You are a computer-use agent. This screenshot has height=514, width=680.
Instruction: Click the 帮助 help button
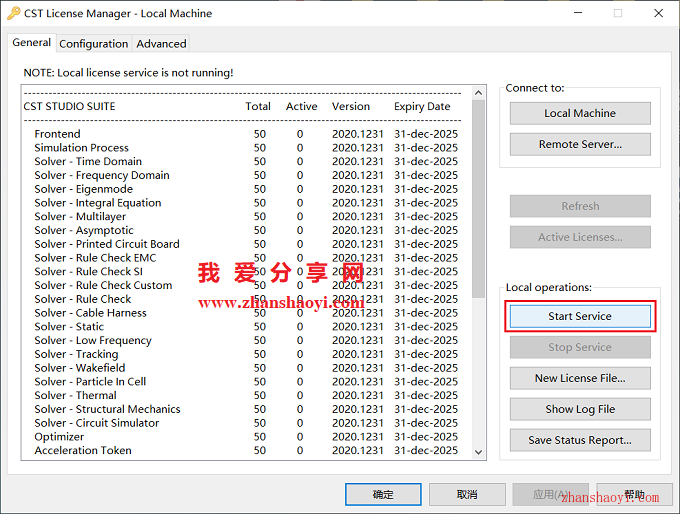tap(634, 494)
